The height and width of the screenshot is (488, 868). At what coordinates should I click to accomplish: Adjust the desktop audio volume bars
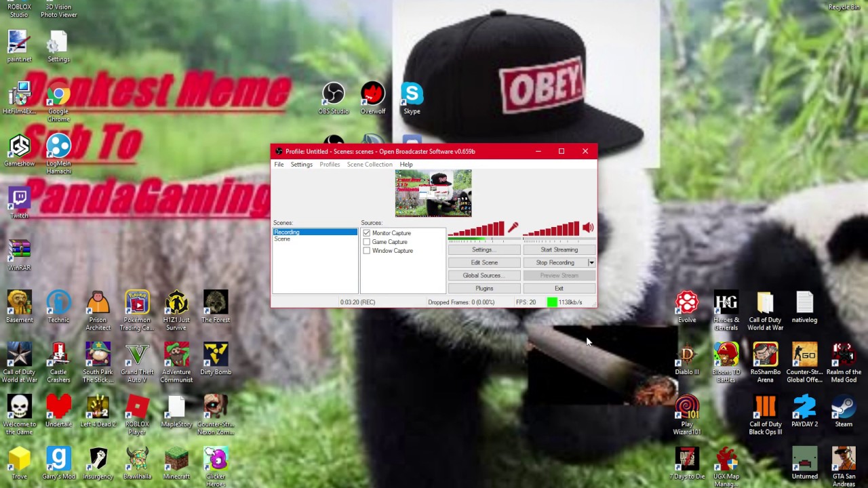tap(551, 229)
